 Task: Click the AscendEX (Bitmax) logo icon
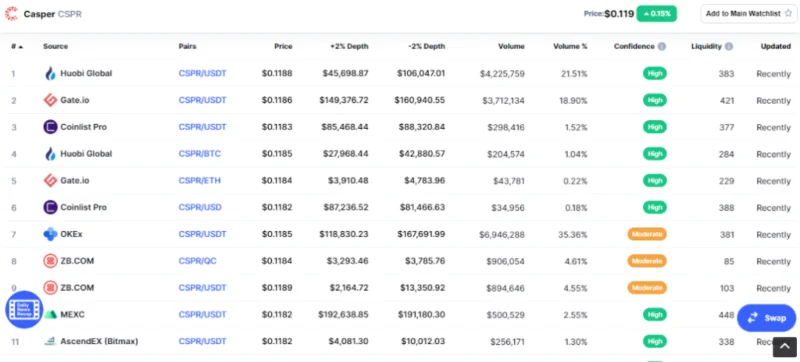click(x=50, y=341)
